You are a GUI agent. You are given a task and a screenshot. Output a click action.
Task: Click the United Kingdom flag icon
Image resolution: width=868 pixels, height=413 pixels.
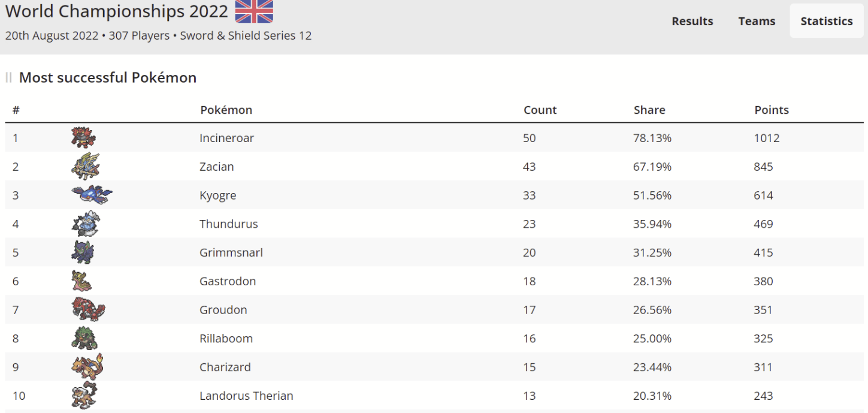(x=254, y=11)
